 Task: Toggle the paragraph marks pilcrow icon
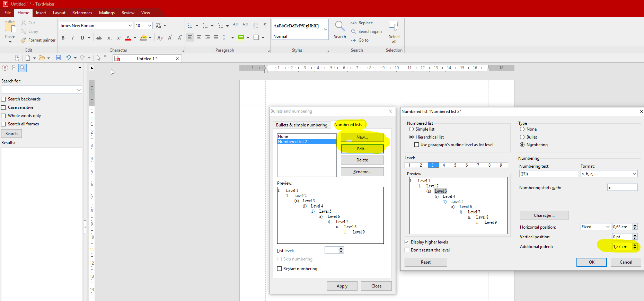point(265,26)
